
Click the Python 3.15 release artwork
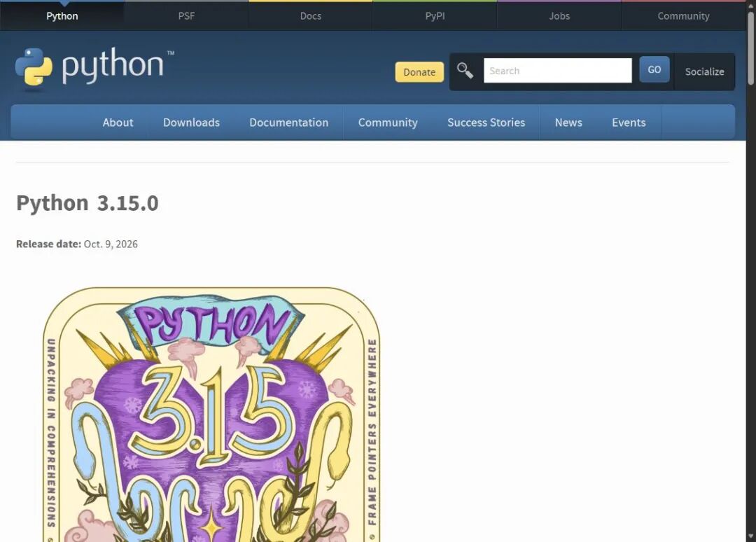point(211,415)
